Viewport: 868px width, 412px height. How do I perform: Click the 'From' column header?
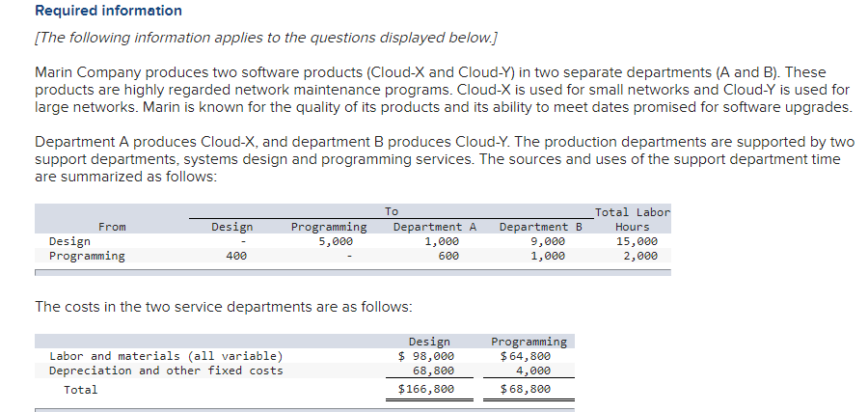[x=112, y=227]
